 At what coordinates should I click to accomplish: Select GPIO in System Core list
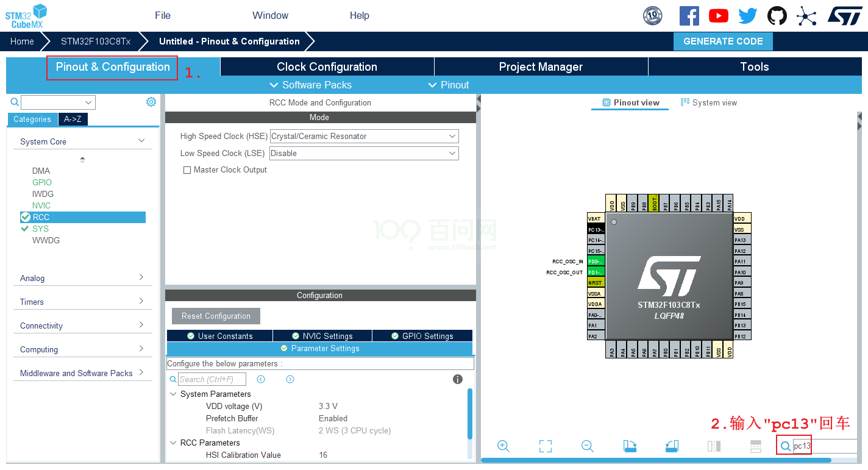pos(42,182)
